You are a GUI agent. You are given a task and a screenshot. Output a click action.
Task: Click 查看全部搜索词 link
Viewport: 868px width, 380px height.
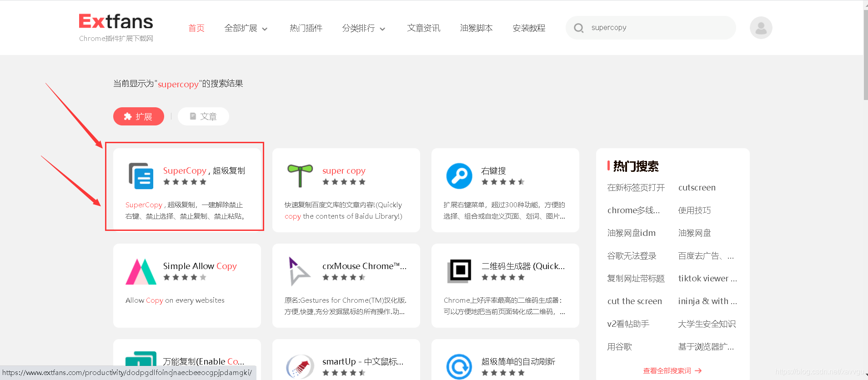click(667, 371)
